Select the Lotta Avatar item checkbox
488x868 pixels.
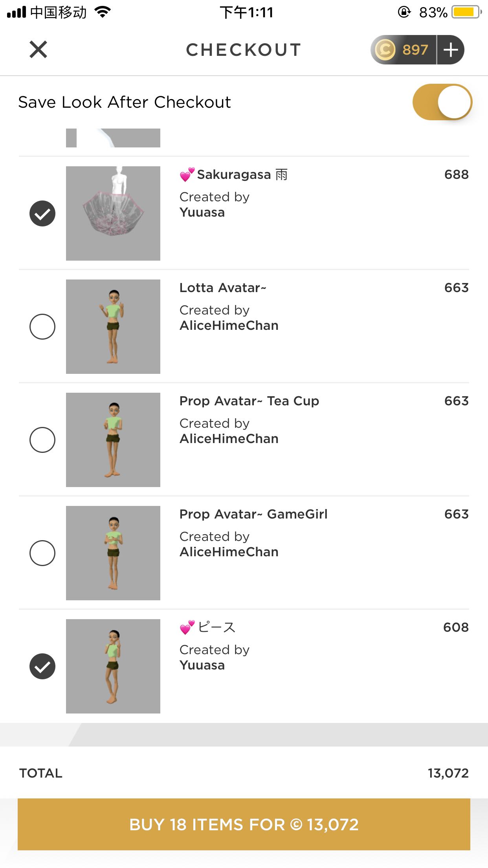tap(42, 327)
